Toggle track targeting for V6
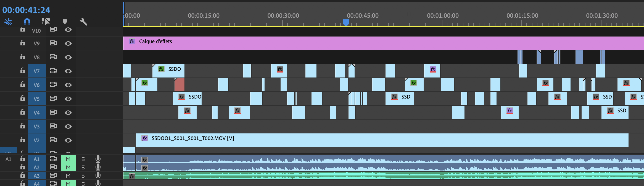This screenshot has height=186, width=644. pos(36,85)
